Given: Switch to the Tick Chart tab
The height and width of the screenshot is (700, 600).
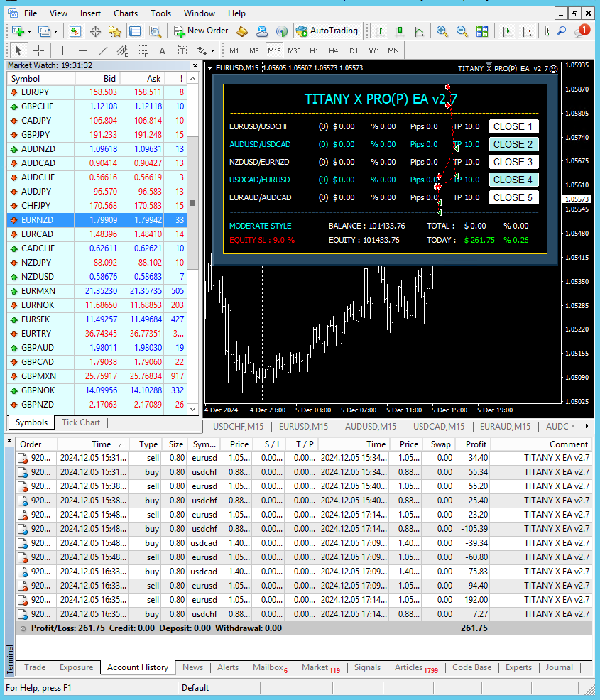Looking at the screenshot, I should pyautogui.click(x=80, y=422).
